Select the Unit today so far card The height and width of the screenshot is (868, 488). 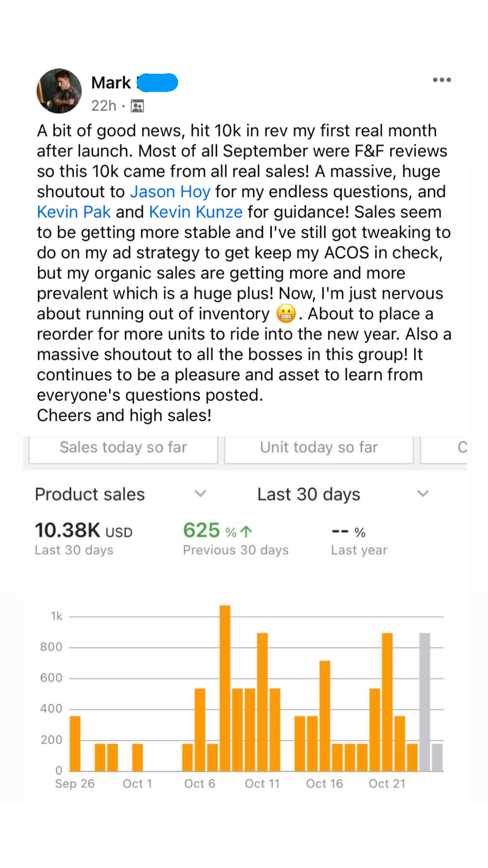point(319,448)
